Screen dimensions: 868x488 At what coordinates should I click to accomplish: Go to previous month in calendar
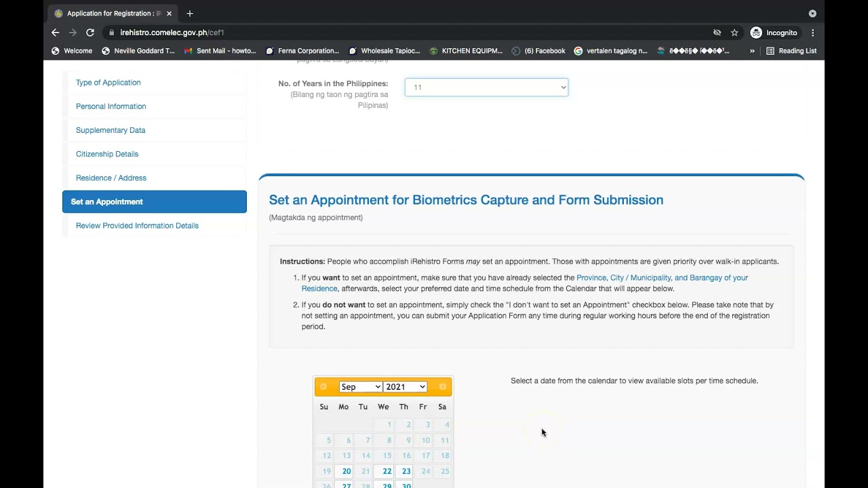point(323,387)
